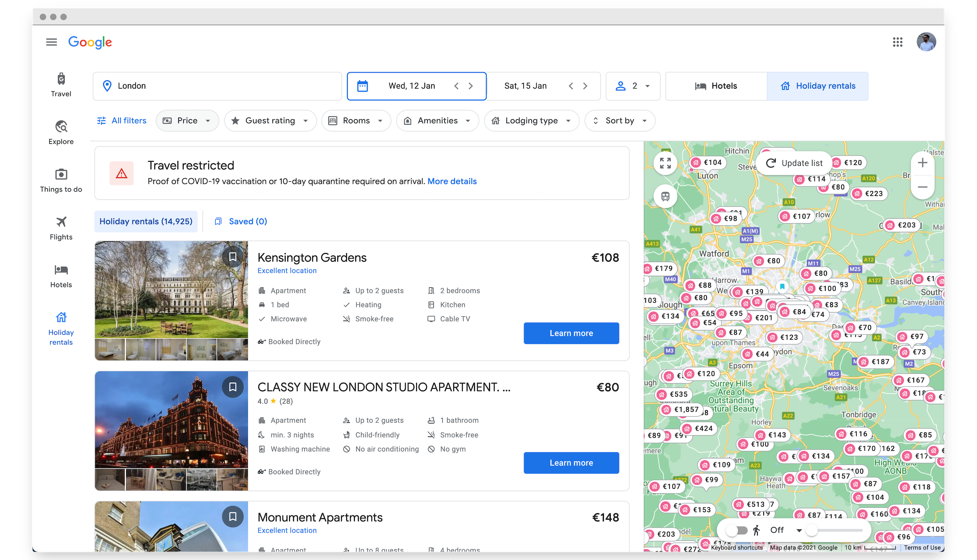The width and height of the screenshot is (977, 560).
Task: Bookmark the Monument Apartments listing
Action: click(x=233, y=516)
